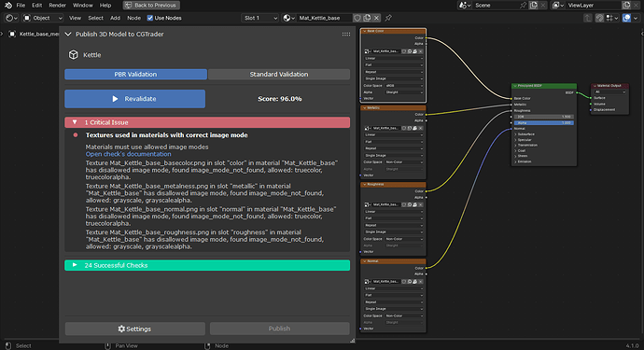Click the Publish button
644x350 pixels.
pos(279,329)
